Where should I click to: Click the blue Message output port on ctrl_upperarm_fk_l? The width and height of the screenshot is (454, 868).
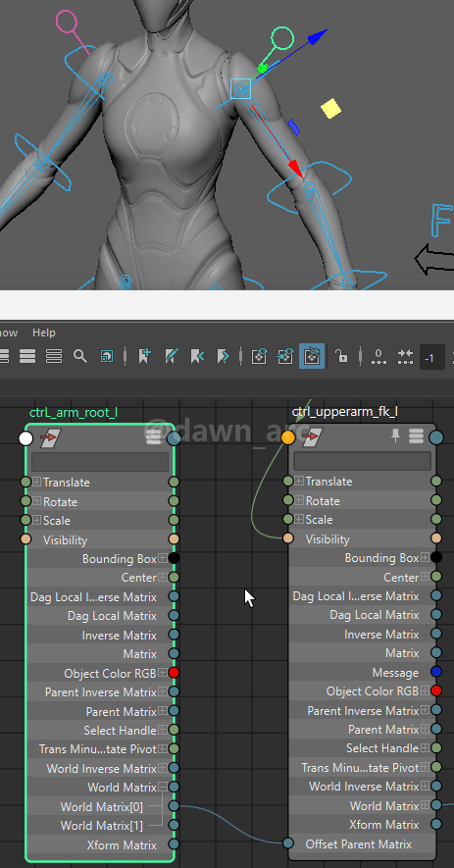click(436, 672)
